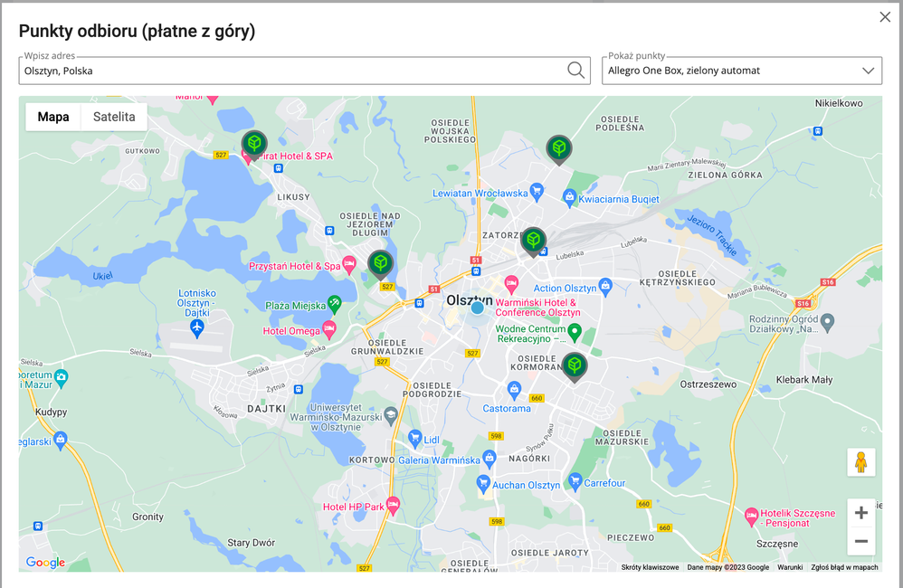Click the 'Gronity' map label
The width and height of the screenshot is (903, 588).
(x=148, y=517)
